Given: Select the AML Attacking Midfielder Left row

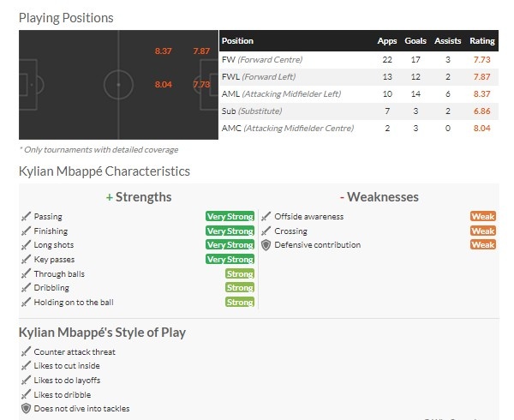Looking at the screenshot, I should [359, 94].
